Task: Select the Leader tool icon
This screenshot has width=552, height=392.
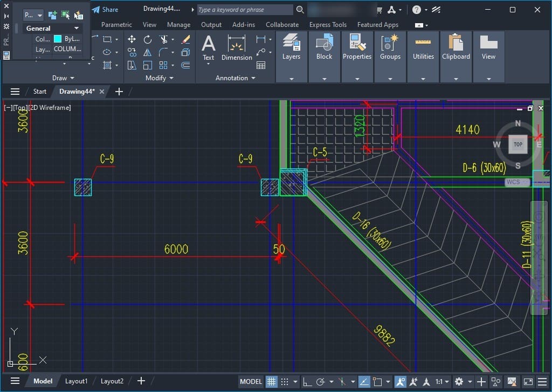Action: click(261, 52)
